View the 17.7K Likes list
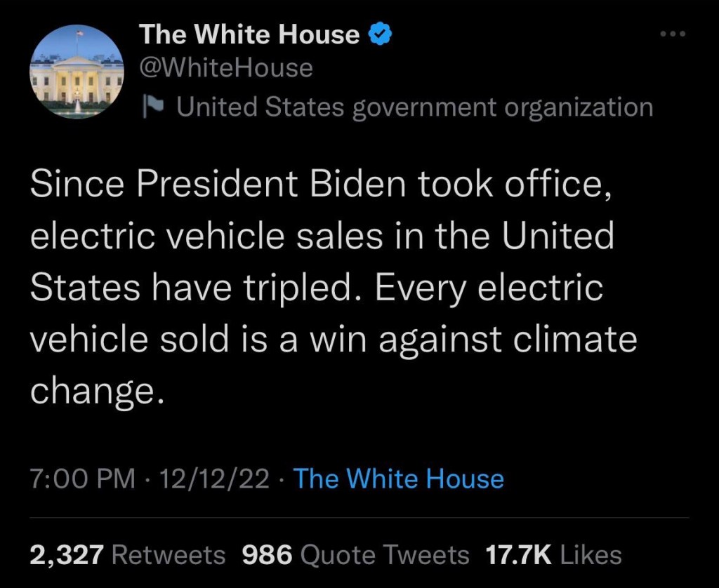The width and height of the screenshot is (719, 588). pos(553,555)
